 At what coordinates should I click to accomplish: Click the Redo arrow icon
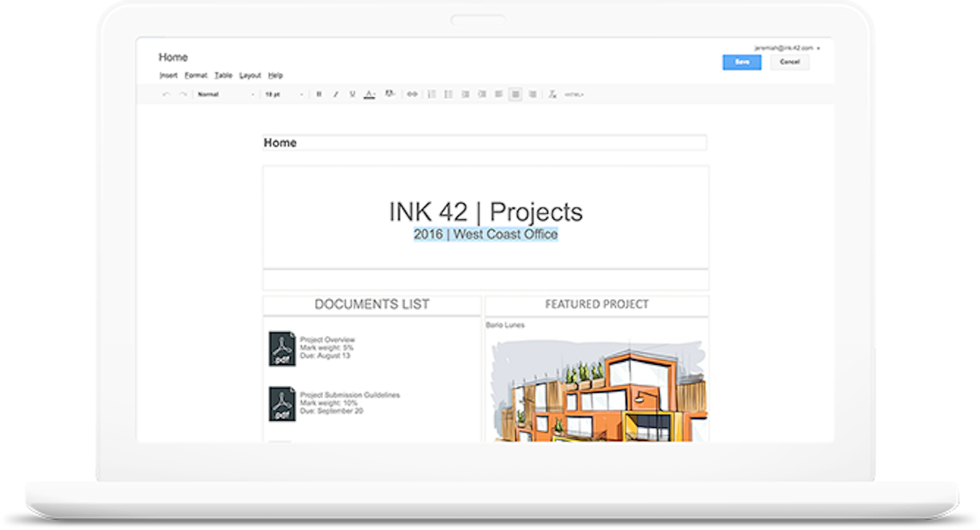point(183,94)
